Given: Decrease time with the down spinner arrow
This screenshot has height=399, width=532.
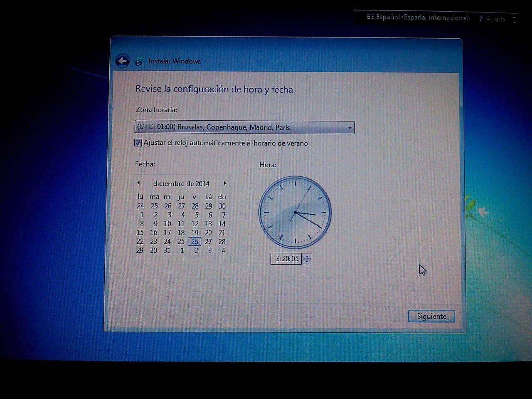Looking at the screenshot, I should click(307, 261).
